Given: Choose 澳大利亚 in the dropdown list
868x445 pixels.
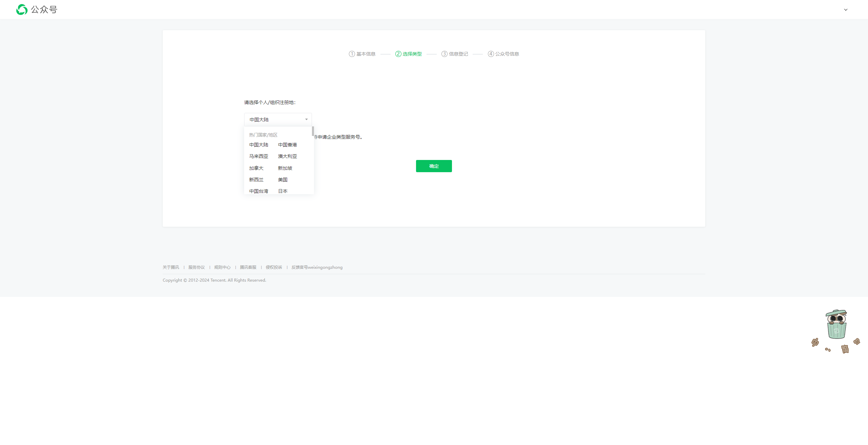Looking at the screenshot, I should click(x=287, y=156).
